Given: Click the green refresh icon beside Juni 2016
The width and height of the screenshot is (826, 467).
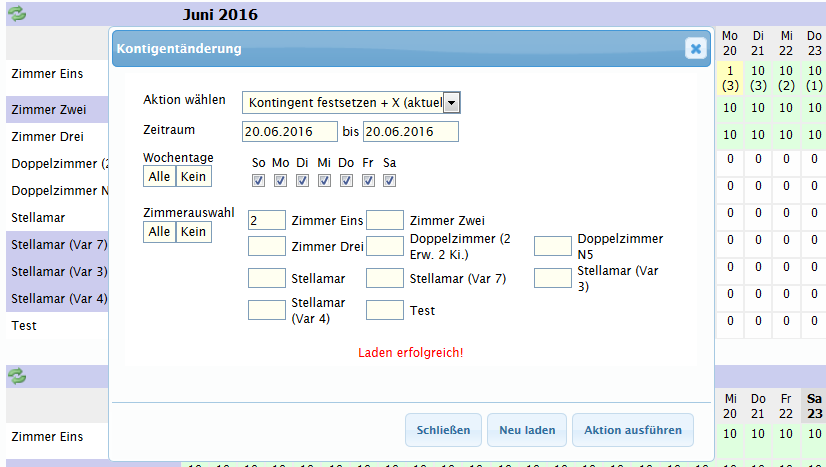Looking at the screenshot, I should tap(17, 14).
